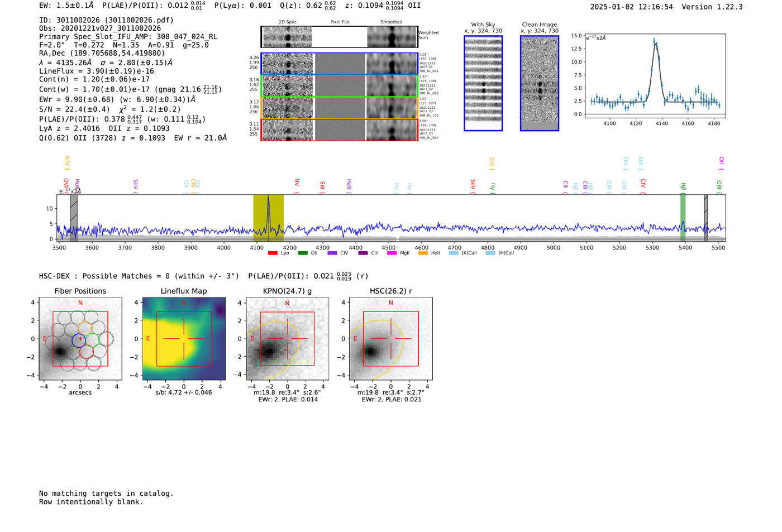Click the HeII orange legend swatch
This screenshot has height=532, width=782.
(423, 253)
